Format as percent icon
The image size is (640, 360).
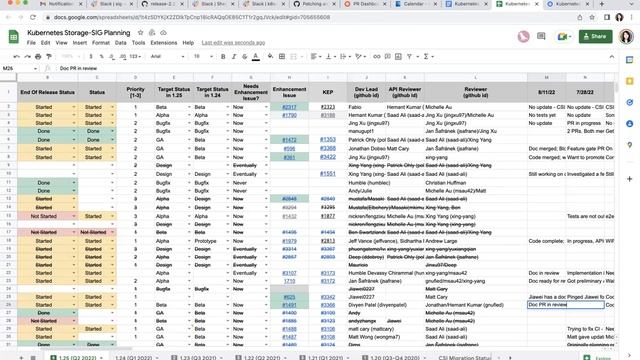101,56
